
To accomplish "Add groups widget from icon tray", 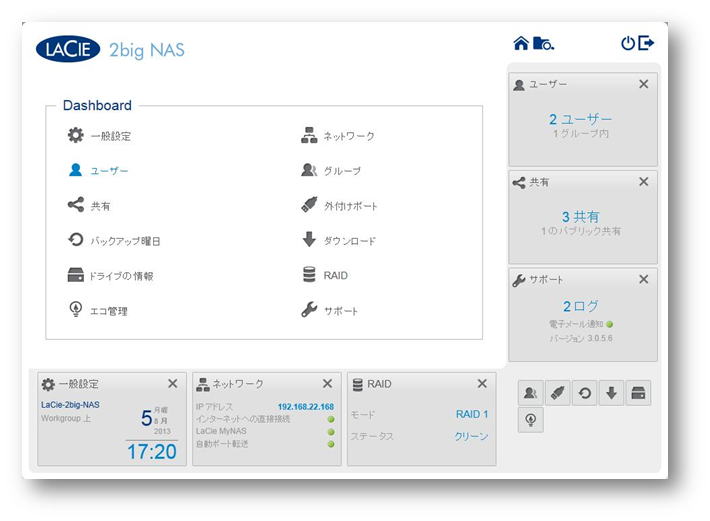I will pyautogui.click(x=530, y=393).
